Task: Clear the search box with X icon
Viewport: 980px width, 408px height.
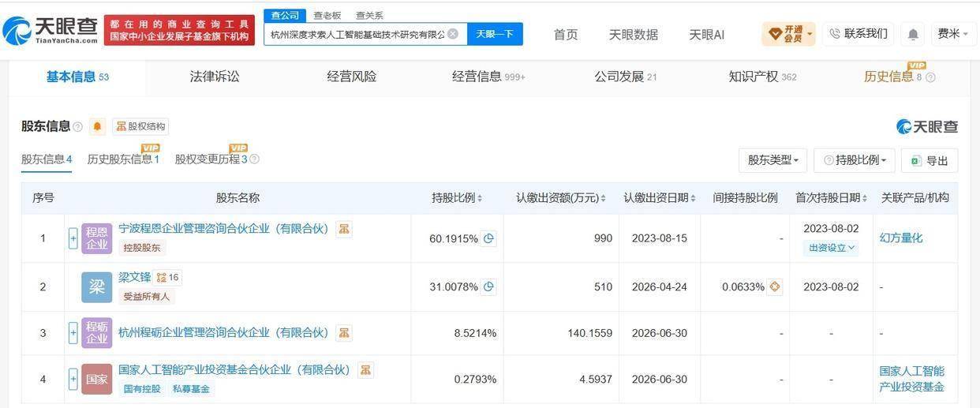Action: (453, 34)
